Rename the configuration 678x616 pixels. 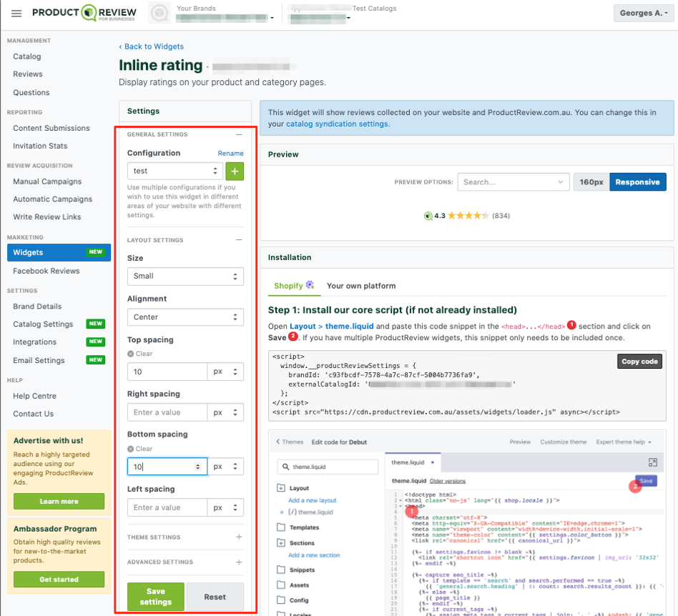click(x=230, y=154)
